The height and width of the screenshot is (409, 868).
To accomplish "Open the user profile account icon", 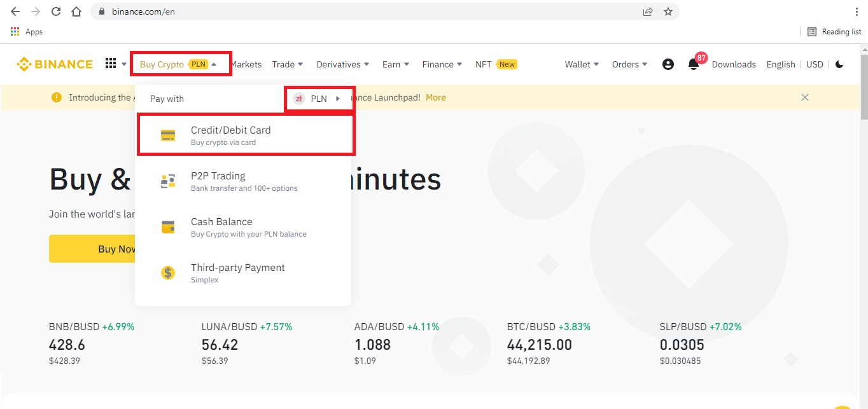I will point(668,64).
